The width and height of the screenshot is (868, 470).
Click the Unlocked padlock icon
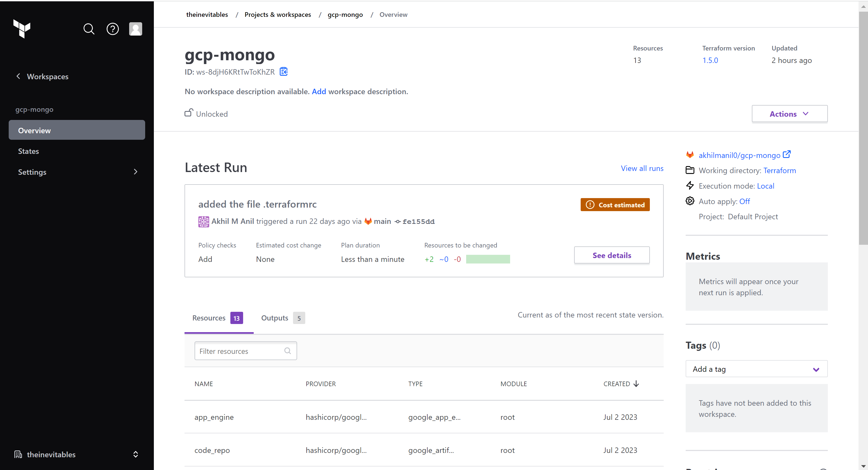(x=189, y=113)
